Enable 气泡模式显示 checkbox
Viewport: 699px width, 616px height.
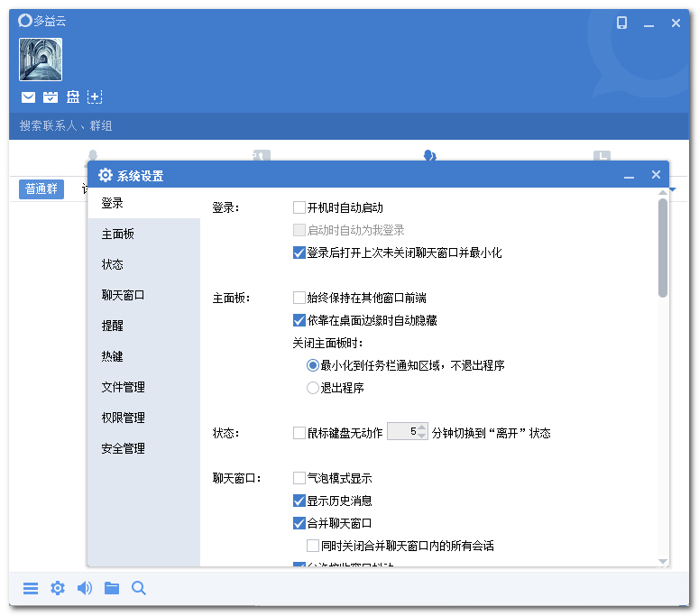[x=299, y=478]
